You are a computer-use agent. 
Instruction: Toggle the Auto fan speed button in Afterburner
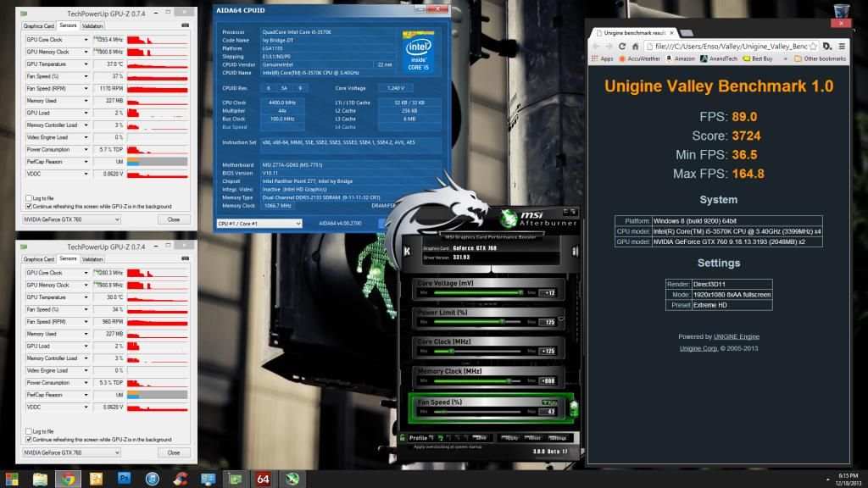point(549,402)
